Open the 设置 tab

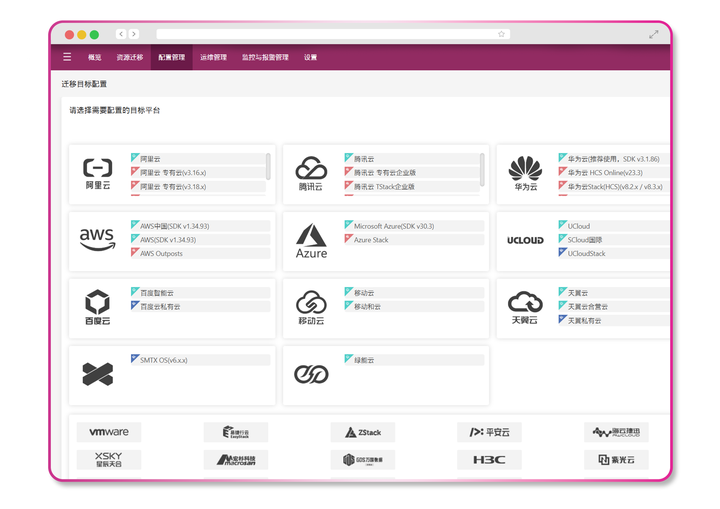pyautogui.click(x=310, y=57)
